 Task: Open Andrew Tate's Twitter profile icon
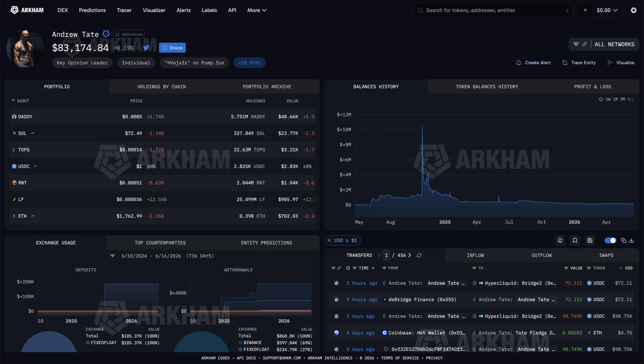146,48
